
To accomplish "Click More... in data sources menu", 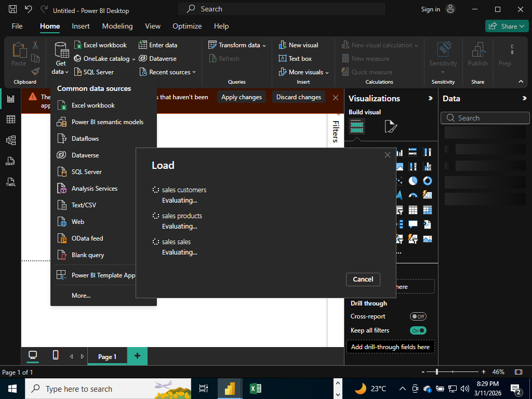I will pyautogui.click(x=81, y=296).
